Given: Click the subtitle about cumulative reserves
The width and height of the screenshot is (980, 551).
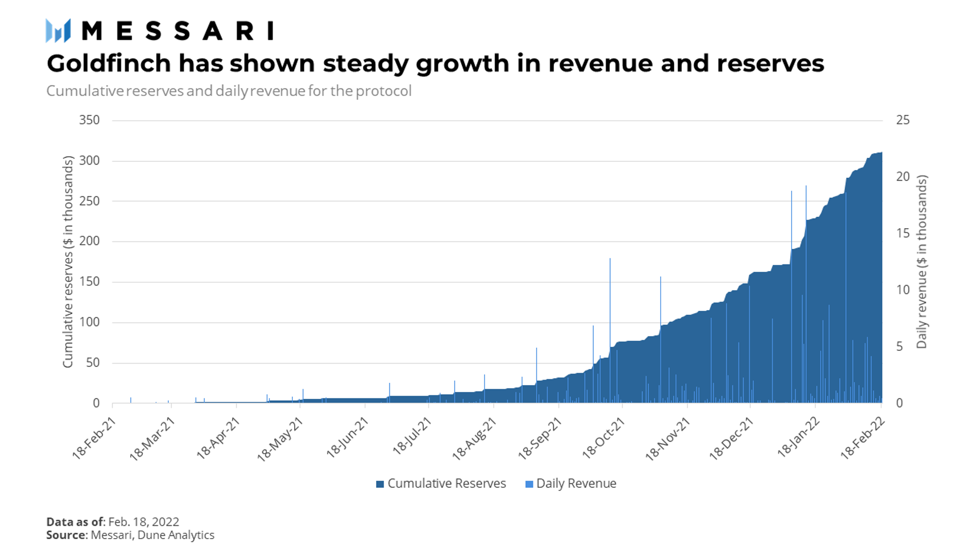Looking at the screenshot, I should click(x=229, y=91).
